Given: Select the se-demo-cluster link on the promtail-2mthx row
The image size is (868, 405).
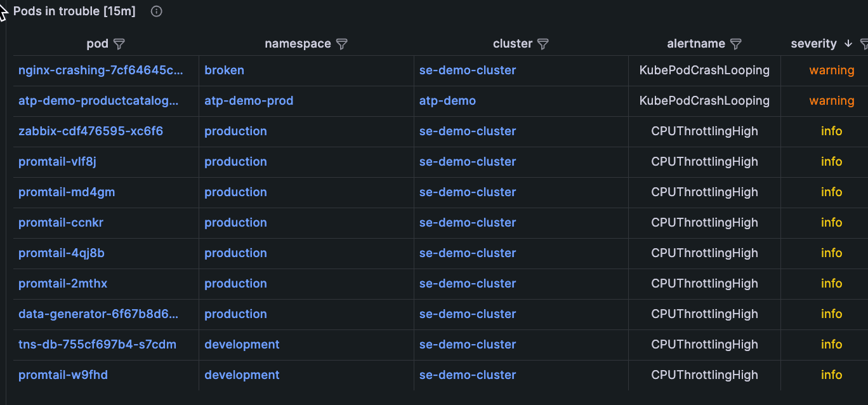Looking at the screenshot, I should point(468,283).
